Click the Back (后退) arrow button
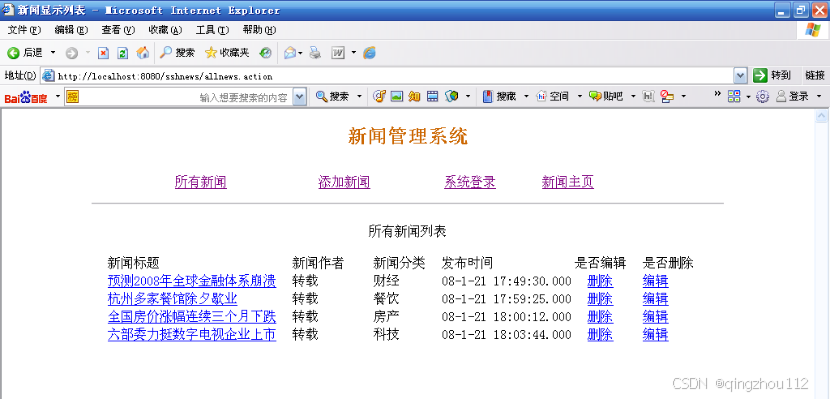 [x=24, y=52]
